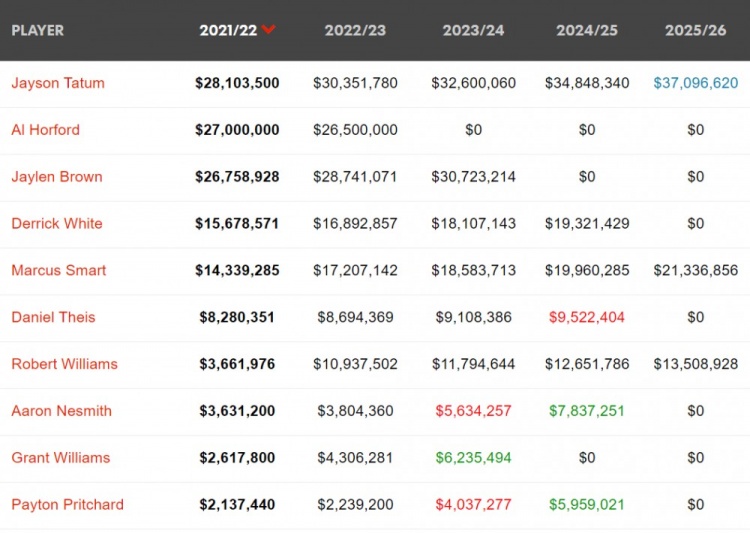The image size is (750, 533).
Task: Click the PLAYER column header
Action: click(37, 31)
